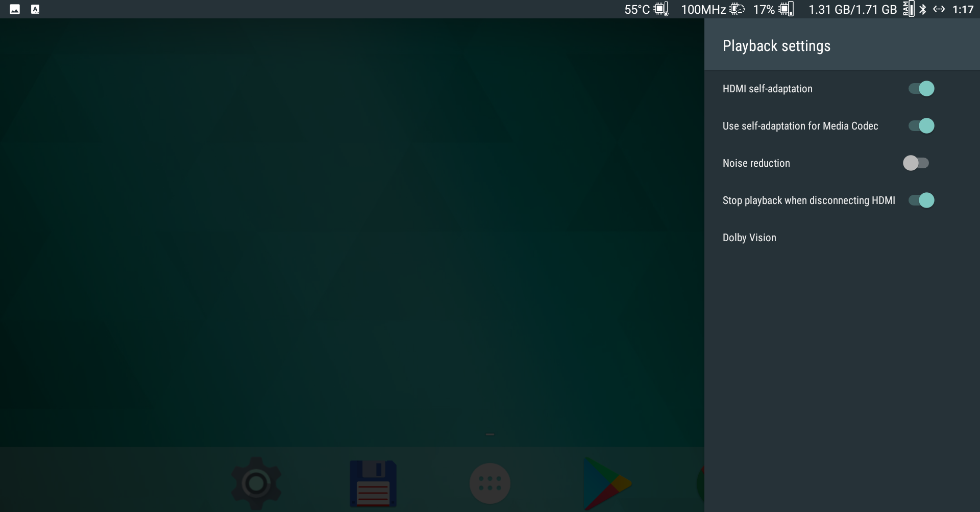The height and width of the screenshot is (512, 980).
Task: Tap the Bluetooth icon in status bar
Action: pos(923,9)
